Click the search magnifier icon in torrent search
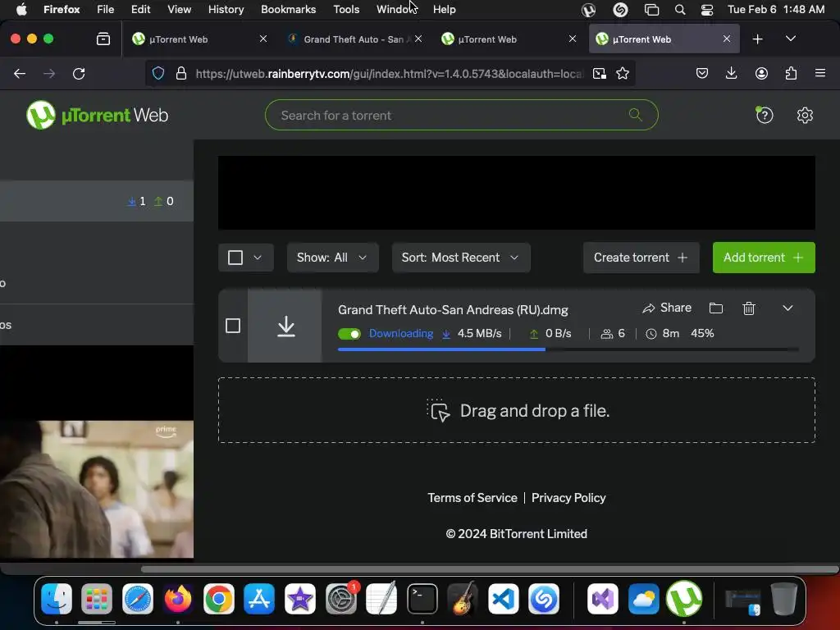Screen dimensions: 840x630 pyautogui.click(x=636, y=115)
